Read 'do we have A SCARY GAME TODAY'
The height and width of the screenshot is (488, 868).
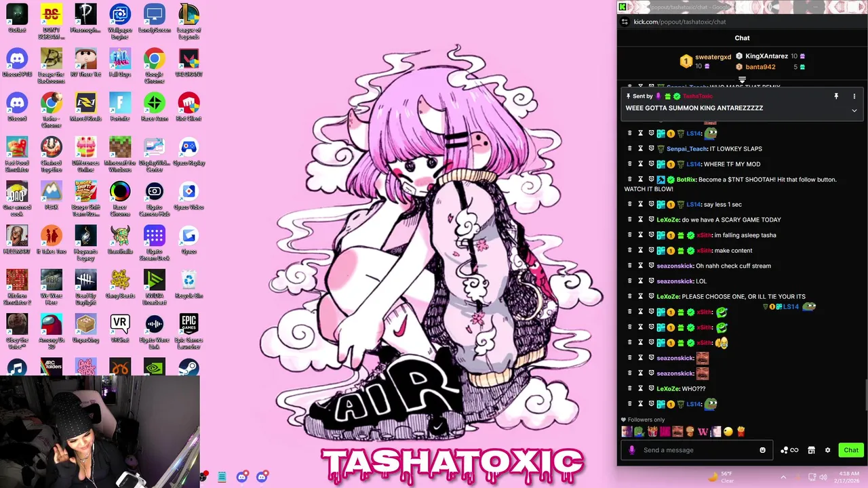pyautogui.click(x=731, y=220)
